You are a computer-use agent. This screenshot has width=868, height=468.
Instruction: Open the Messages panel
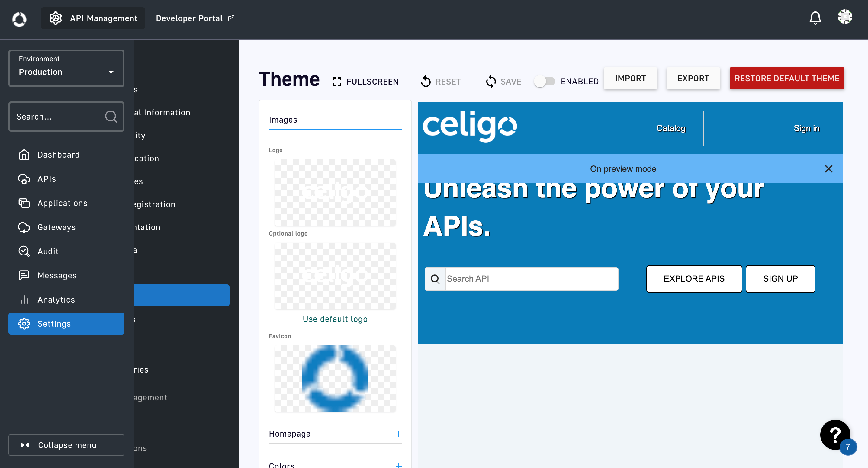coord(57,275)
